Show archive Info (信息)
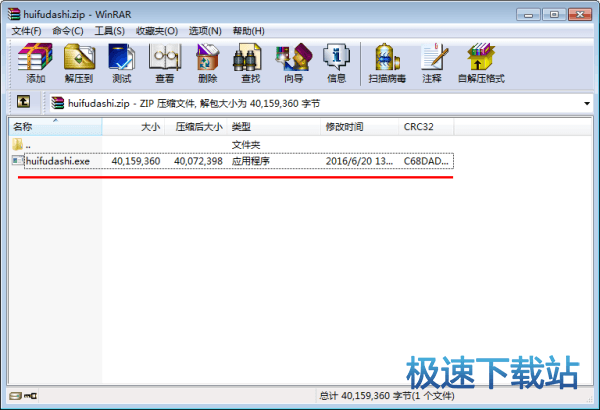The width and height of the screenshot is (600, 410). coord(336,57)
